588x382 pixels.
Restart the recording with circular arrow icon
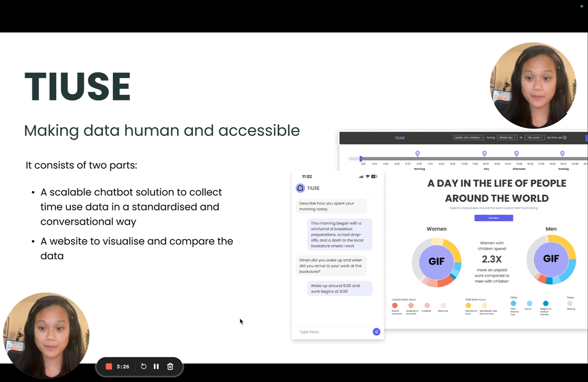point(143,366)
